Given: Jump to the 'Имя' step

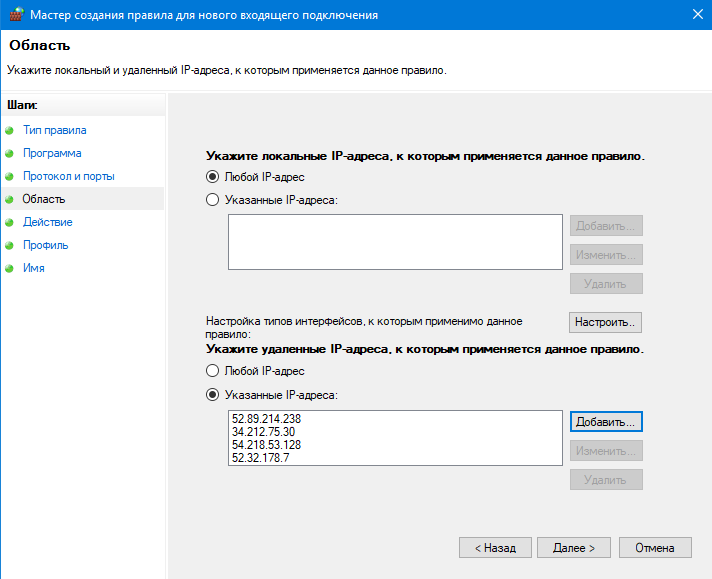Looking at the screenshot, I should 33,268.
